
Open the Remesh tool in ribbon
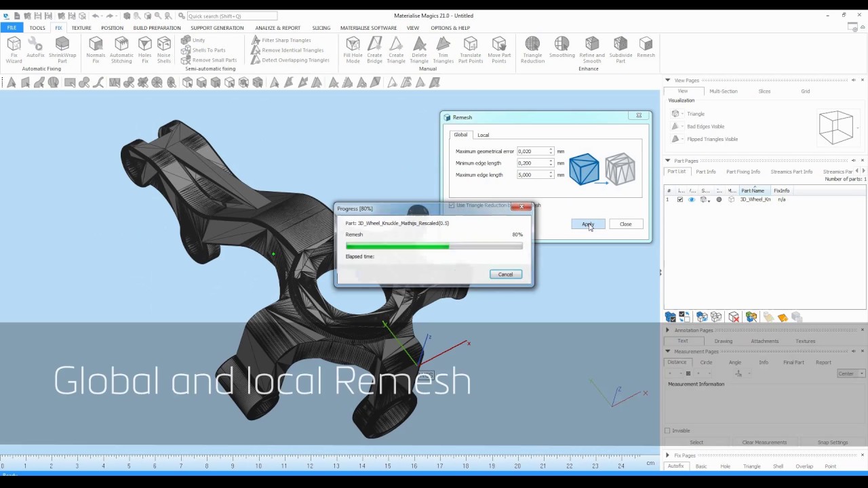(x=646, y=47)
